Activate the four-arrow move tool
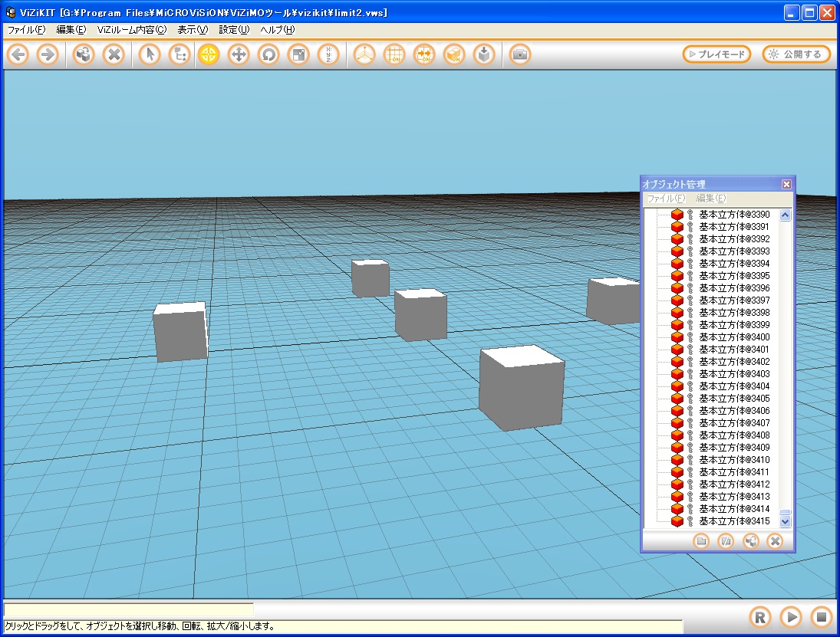The height and width of the screenshot is (637, 840). point(239,54)
